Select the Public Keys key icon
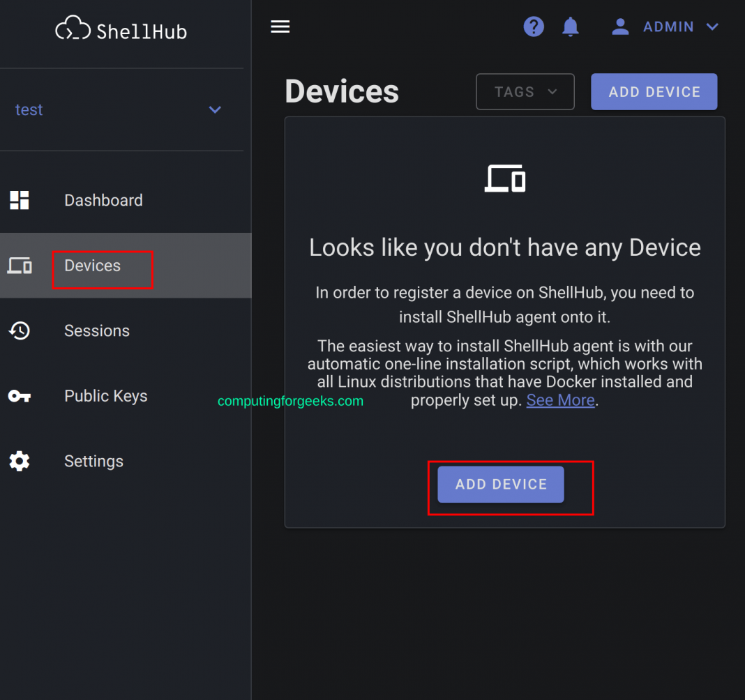745x700 pixels. 20,396
